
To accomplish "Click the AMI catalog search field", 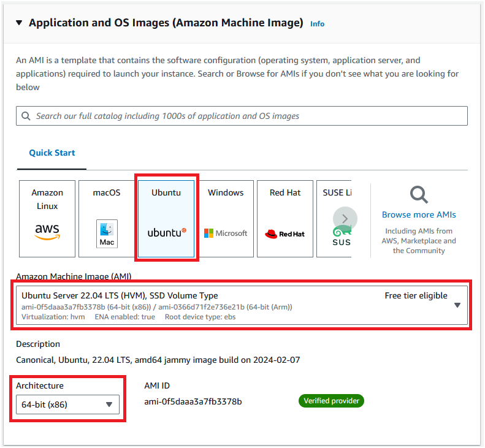I will (x=242, y=116).
